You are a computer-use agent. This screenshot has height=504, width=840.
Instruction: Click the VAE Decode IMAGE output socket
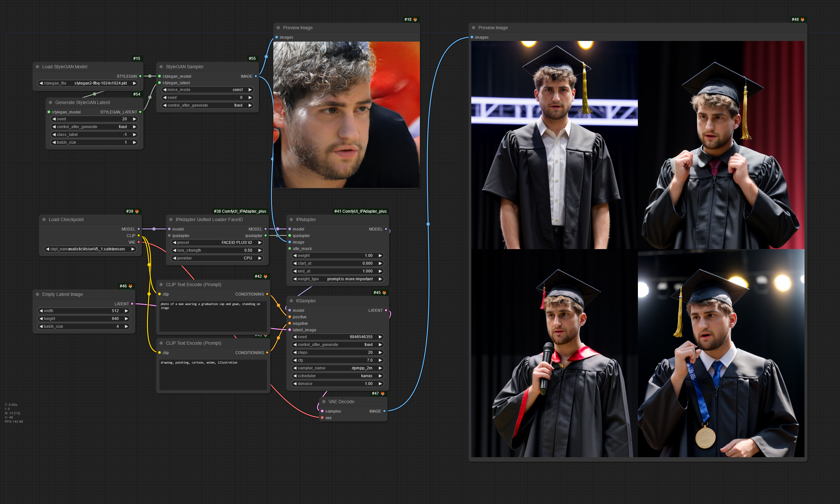tap(384, 411)
